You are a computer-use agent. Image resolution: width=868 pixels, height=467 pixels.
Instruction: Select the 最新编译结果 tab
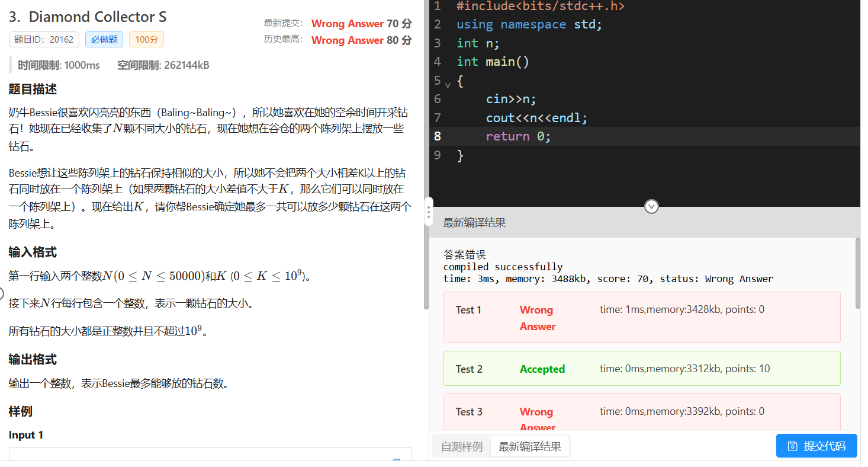point(530,447)
